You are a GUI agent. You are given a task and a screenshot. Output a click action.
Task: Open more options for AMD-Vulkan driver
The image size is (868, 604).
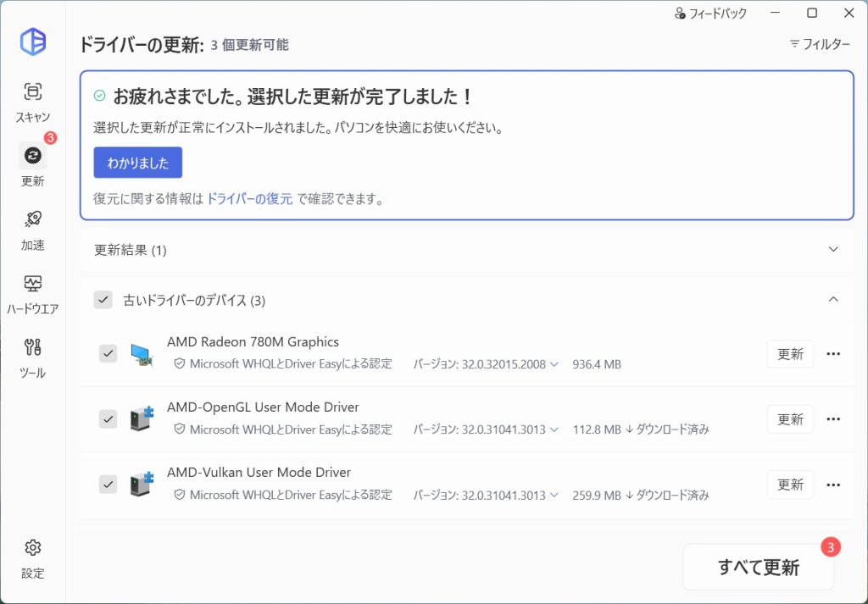[x=833, y=485]
